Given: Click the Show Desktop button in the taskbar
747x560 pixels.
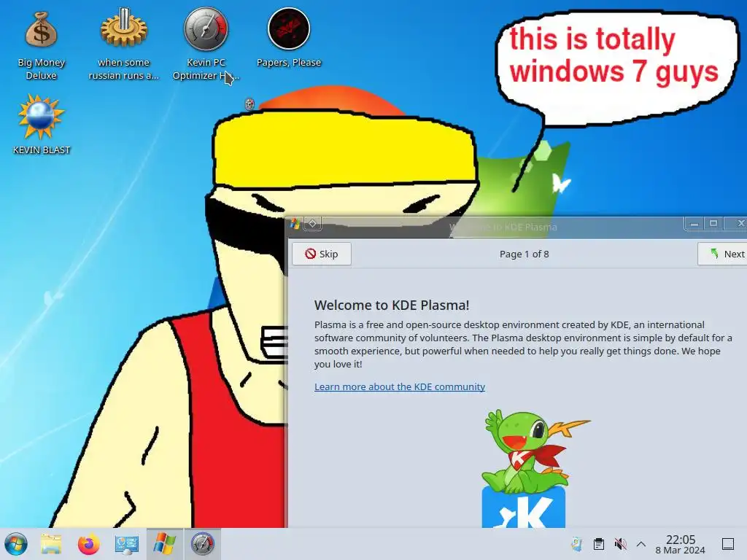Looking at the screenshot, I should tap(728, 544).
